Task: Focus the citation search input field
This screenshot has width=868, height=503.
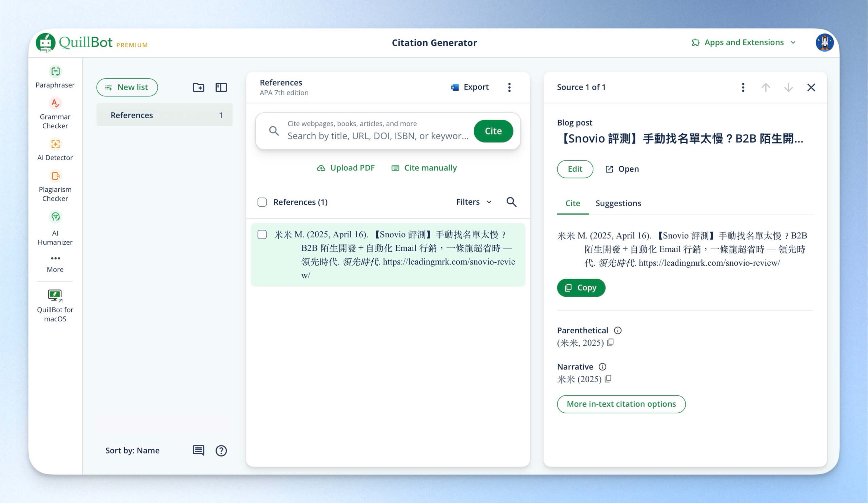Action: tap(378, 136)
